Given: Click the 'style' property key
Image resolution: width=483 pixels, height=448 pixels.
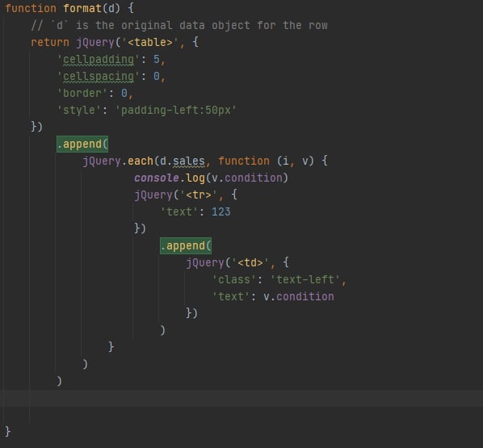Looking at the screenshot, I should pos(79,110).
